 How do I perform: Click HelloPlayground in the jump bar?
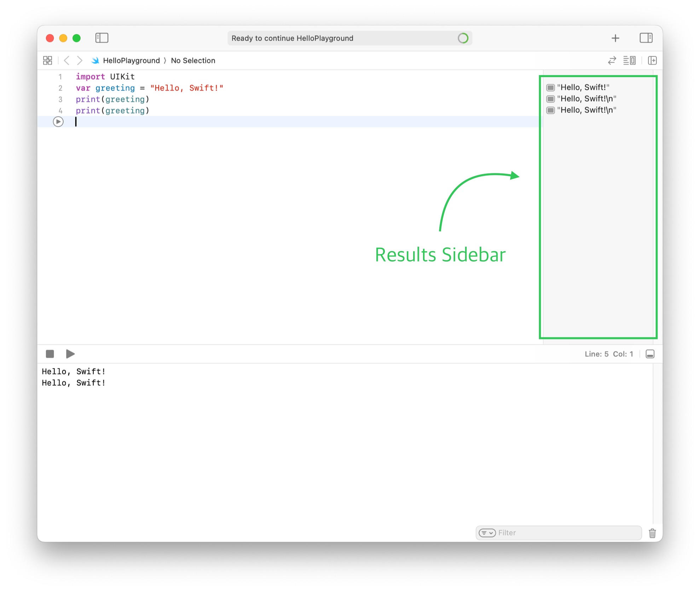131,61
